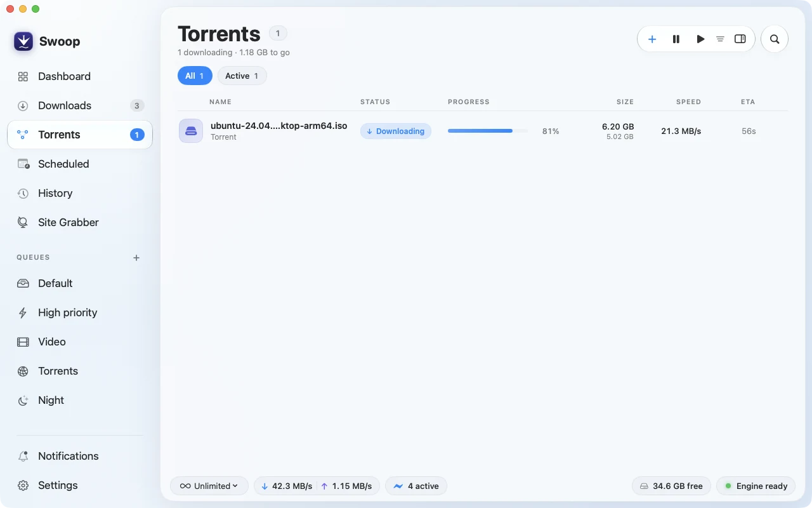The width and height of the screenshot is (812, 508).
Task: Select the High priority queue
Action: tap(80, 312)
